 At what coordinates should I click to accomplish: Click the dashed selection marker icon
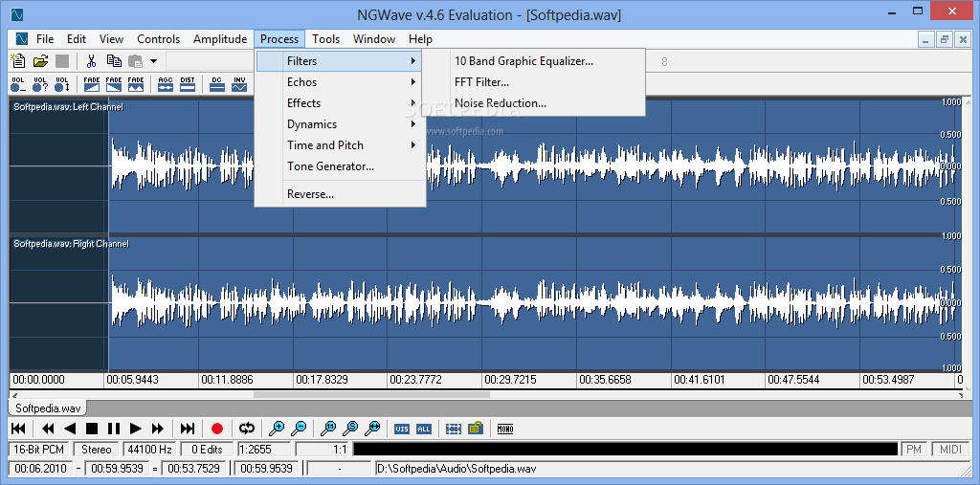click(x=453, y=429)
